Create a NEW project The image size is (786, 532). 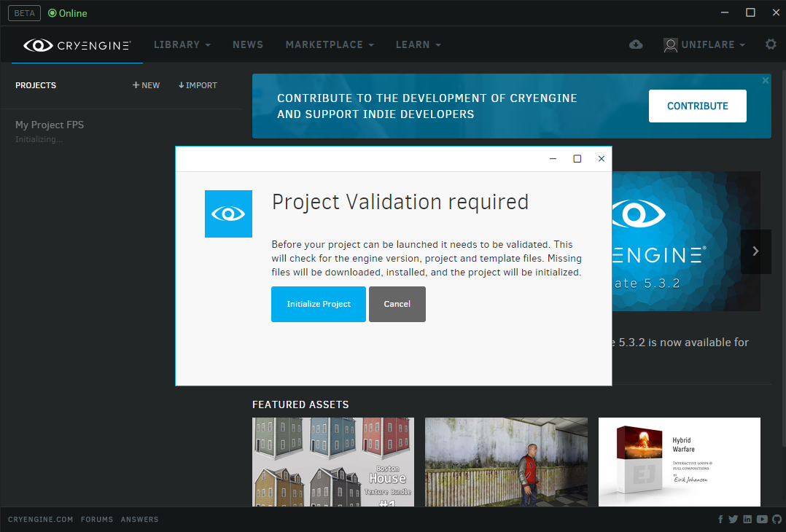(x=146, y=85)
